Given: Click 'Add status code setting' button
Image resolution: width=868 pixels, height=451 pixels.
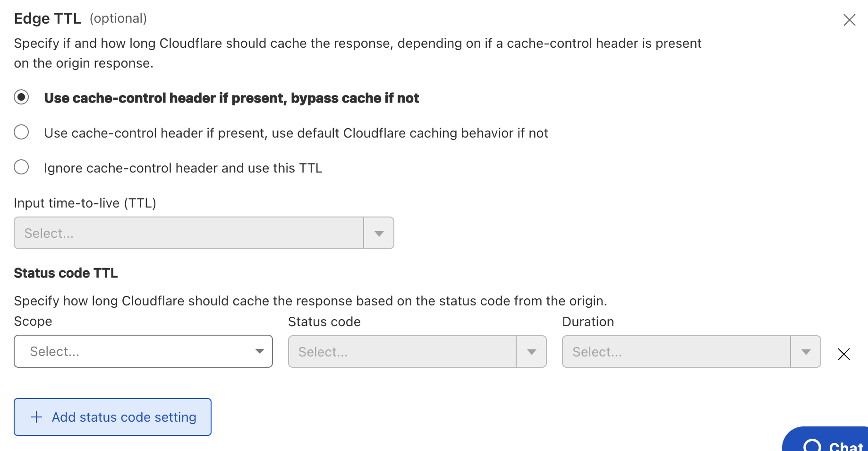Looking at the screenshot, I should (112, 417).
